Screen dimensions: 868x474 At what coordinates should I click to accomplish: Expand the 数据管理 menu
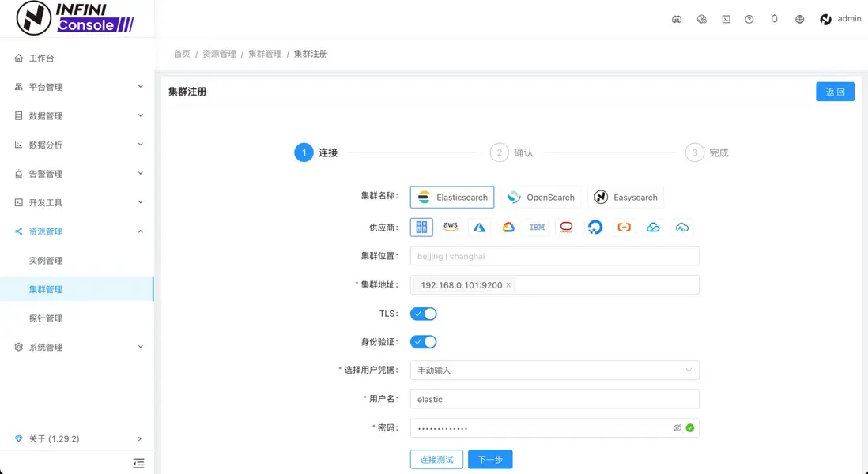77,115
